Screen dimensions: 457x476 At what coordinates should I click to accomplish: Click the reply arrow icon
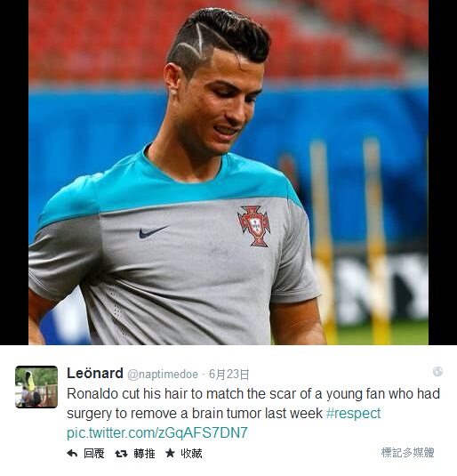pos(72,454)
